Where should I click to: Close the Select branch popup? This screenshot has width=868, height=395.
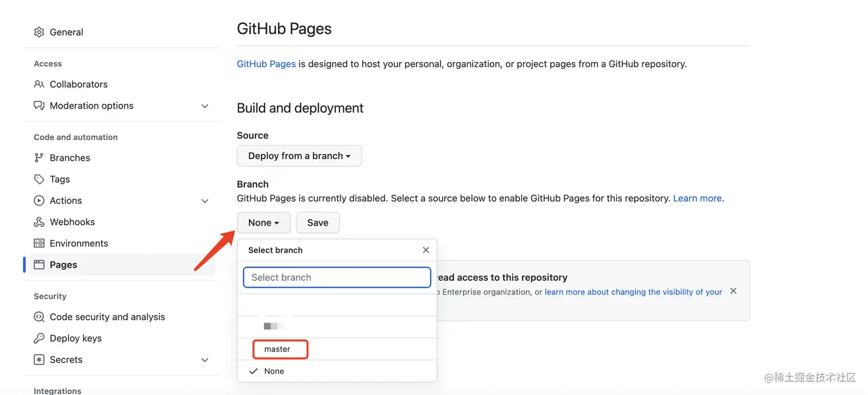(x=426, y=250)
